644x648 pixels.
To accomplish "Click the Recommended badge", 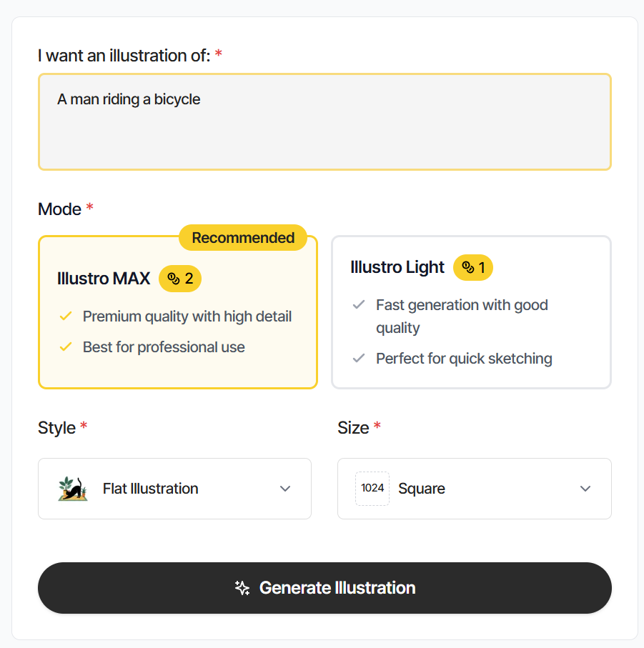I will [x=242, y=237].
